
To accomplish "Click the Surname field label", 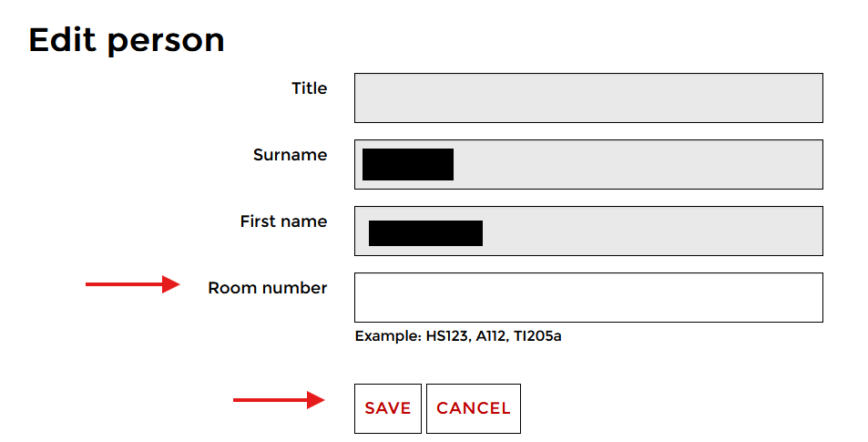I will pyautogui.click(x=290, y=155).
